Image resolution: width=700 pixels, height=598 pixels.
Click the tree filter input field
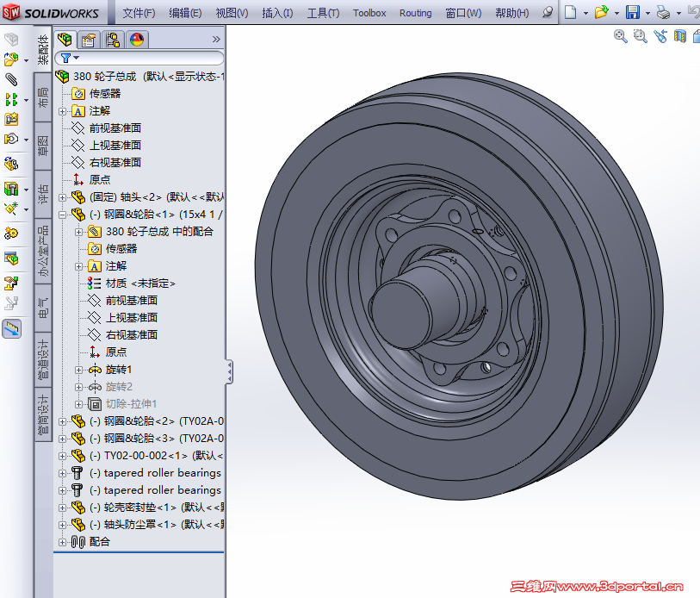tap(139, 58)
